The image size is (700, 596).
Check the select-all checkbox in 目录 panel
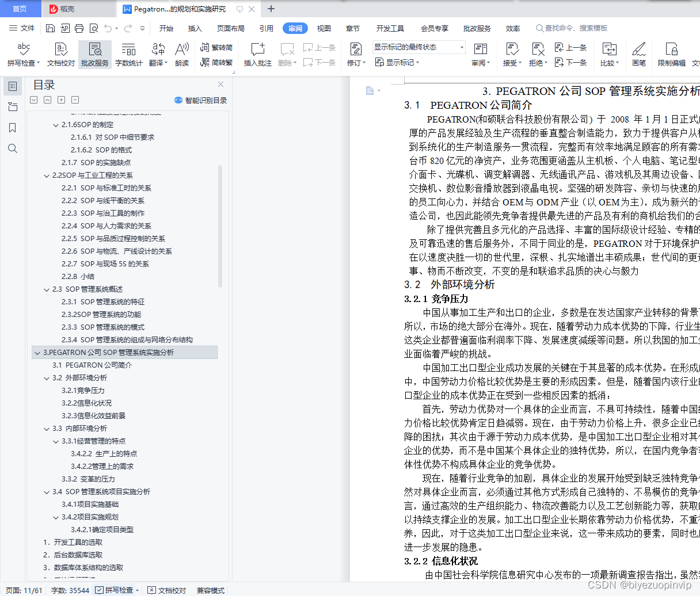pos(33,100)
